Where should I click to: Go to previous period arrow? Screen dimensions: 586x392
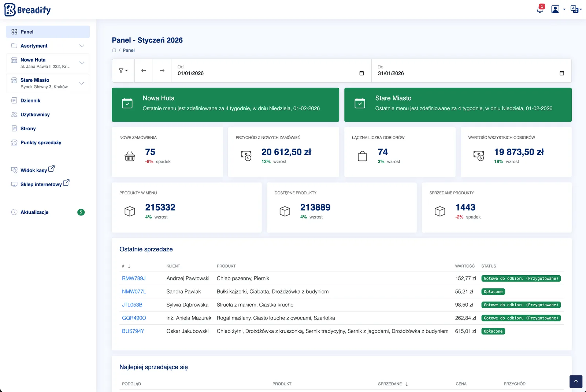(x=144, y=71)
